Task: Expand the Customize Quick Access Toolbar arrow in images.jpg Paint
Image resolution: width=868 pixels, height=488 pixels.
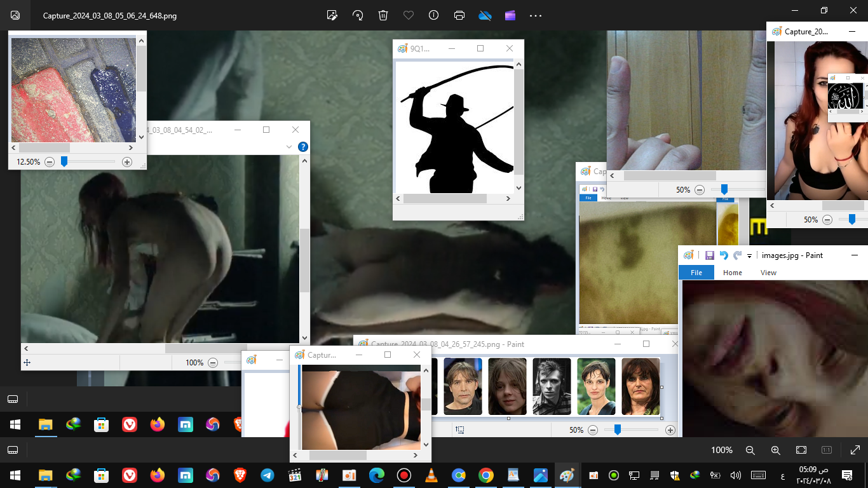Action: click(750, 255)
